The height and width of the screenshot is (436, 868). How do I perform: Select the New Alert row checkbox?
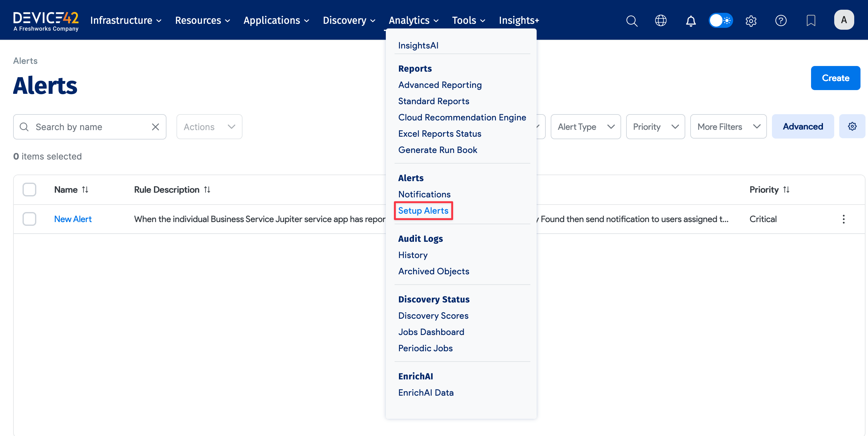(x=29, y=219)
